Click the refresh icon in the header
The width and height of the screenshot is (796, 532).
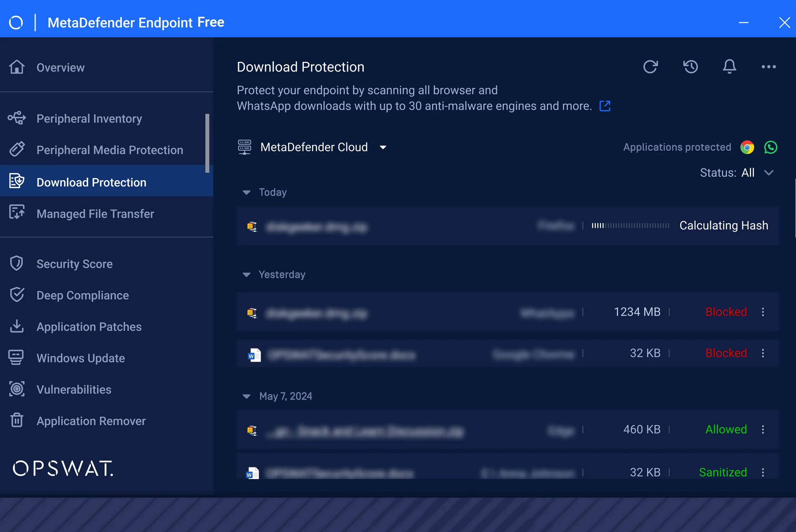[x=650, y=67]
